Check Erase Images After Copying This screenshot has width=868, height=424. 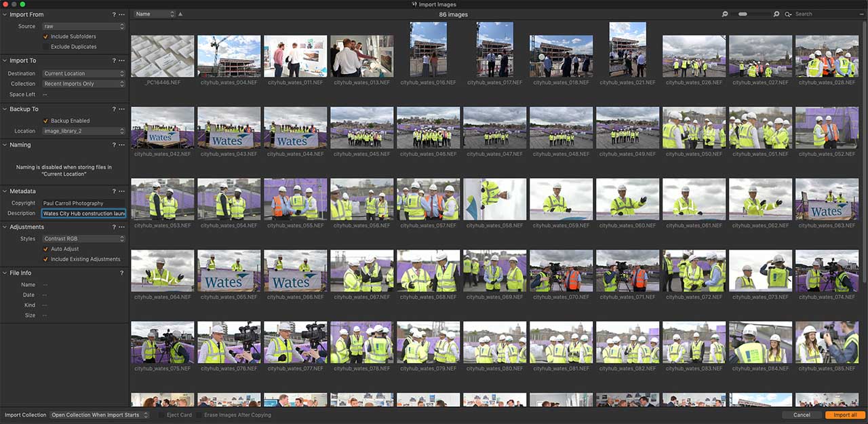pyautogui.click(x=199, y=415)
